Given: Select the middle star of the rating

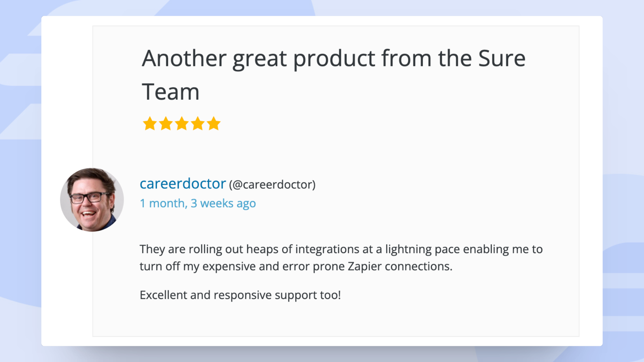Looking at the screenshot, I should 182,124.
